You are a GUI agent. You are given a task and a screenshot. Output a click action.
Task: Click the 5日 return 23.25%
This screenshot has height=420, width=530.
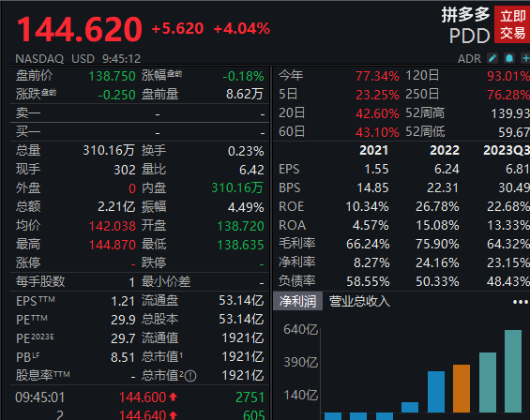pos(377,95)
